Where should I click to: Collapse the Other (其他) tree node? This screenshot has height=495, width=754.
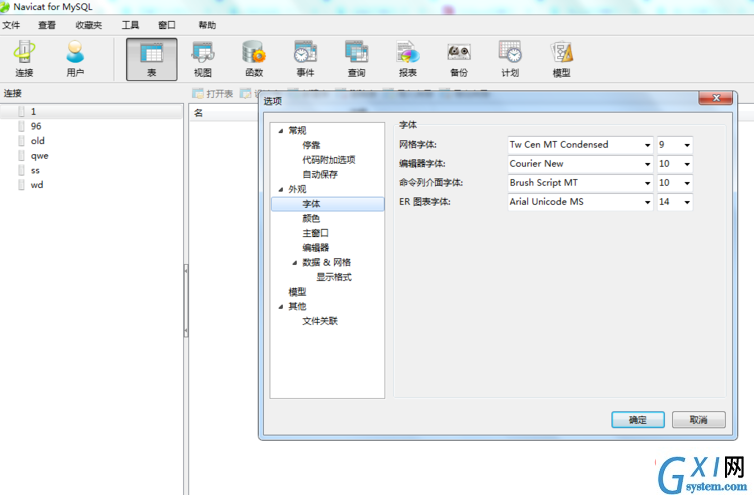coord(281,307)
